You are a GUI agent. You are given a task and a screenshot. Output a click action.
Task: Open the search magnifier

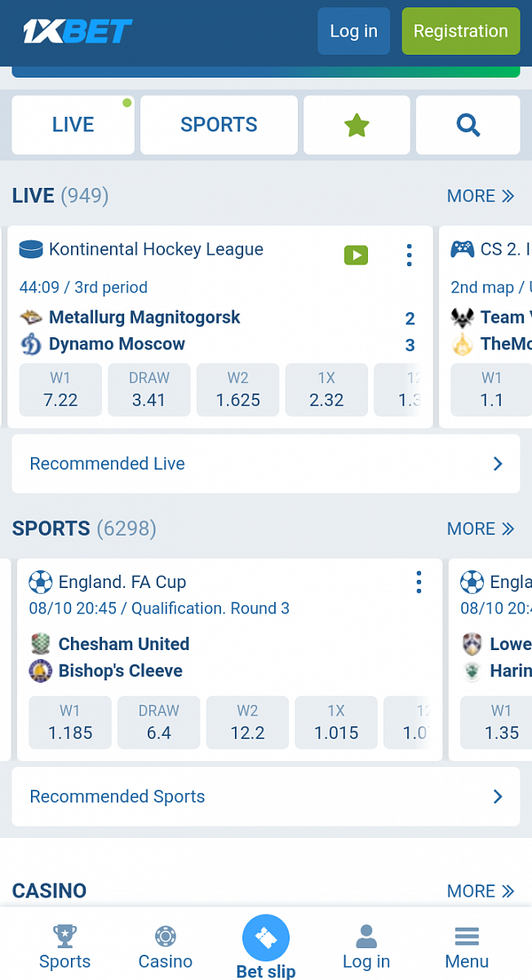(x=468, y=125)
